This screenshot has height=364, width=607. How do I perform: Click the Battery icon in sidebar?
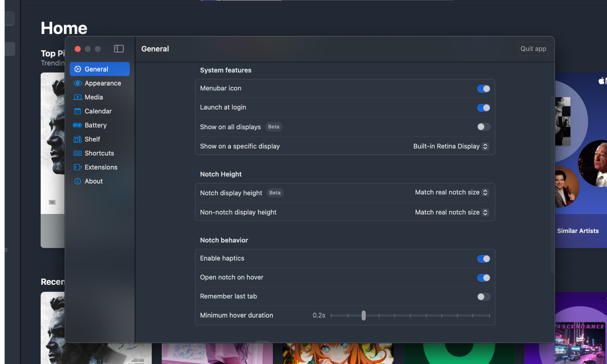78,125
